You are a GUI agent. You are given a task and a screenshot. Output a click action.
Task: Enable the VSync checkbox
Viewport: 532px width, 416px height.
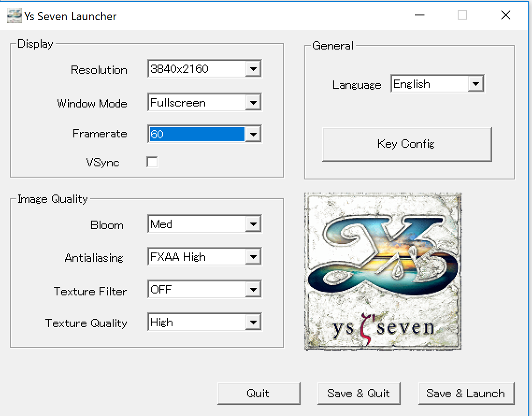pos(152,162)
